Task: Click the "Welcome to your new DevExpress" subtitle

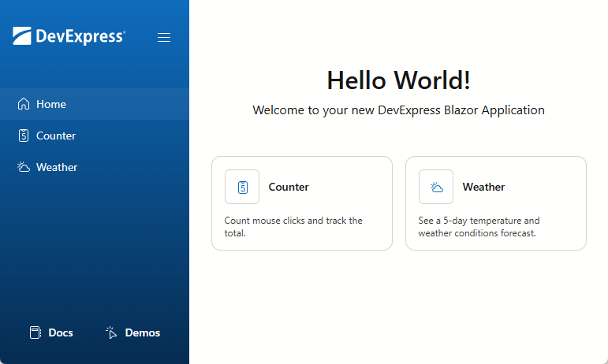Action: point(398,110)
